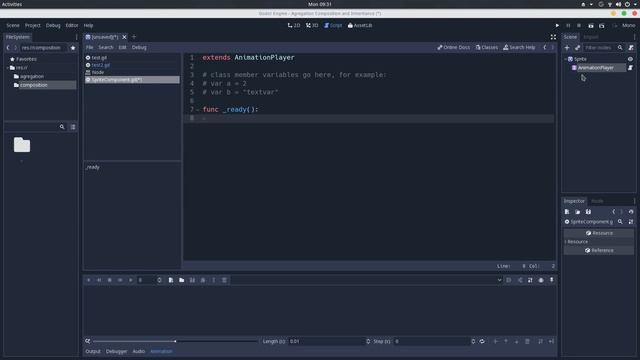Open script attached to AnimationPlayer node
Screen dimensions: 640x360
click(x=630, y=68)
